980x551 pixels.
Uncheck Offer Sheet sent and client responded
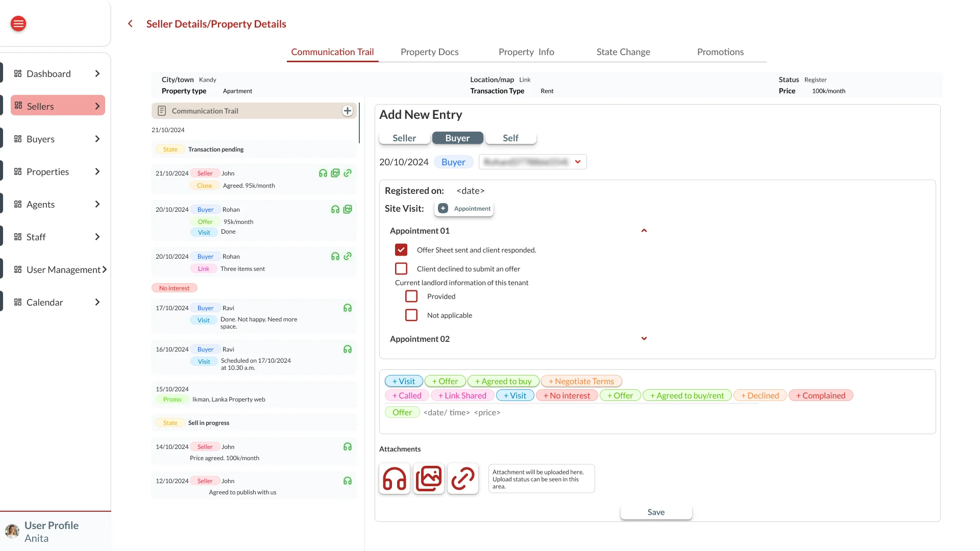(401, 250)
